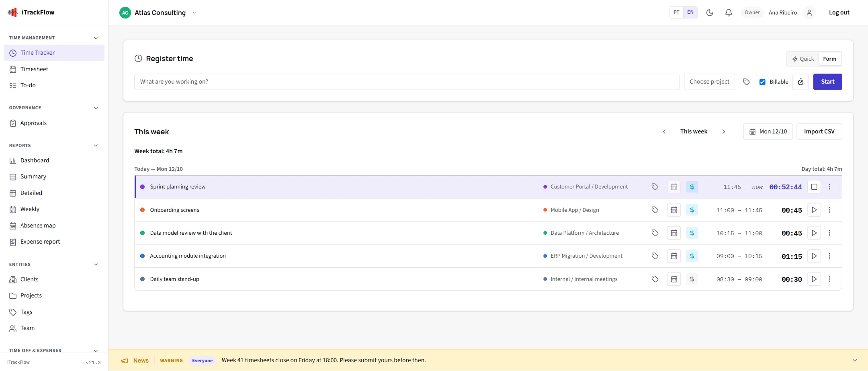Image resolution: width=868 pixels, height=371 pixels.
Task: Toggle billable dollar on Onboarding screens
Action: click(x=692, y=210)
